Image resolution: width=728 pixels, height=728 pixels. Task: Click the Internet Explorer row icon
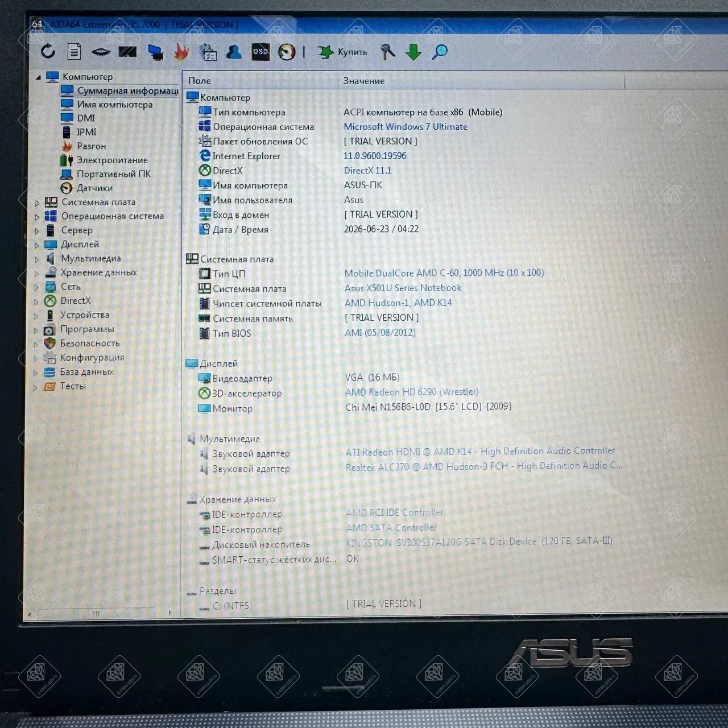205,156
